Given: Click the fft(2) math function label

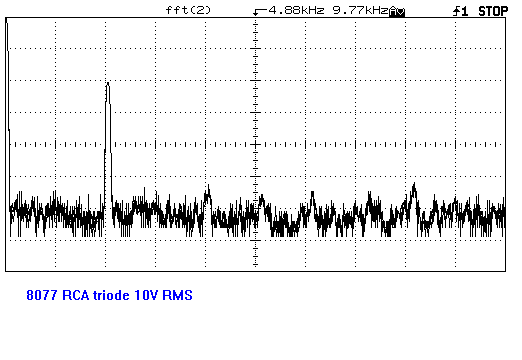Looking at the screenshot, I should tap(188, 10).
